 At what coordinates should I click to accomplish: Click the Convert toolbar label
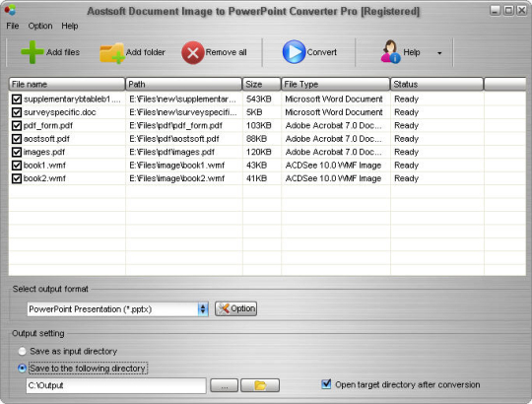click(321, 52)
